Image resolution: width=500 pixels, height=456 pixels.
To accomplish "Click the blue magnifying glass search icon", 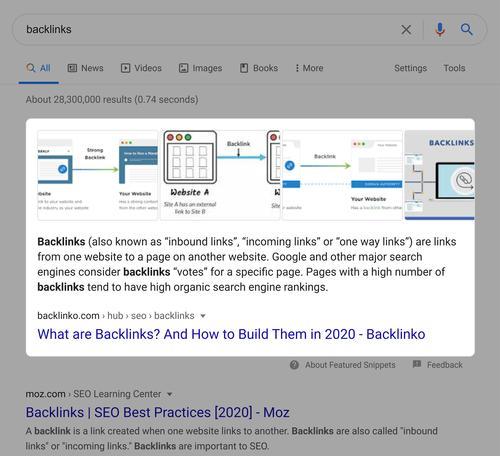I will [x=466, y=30].
